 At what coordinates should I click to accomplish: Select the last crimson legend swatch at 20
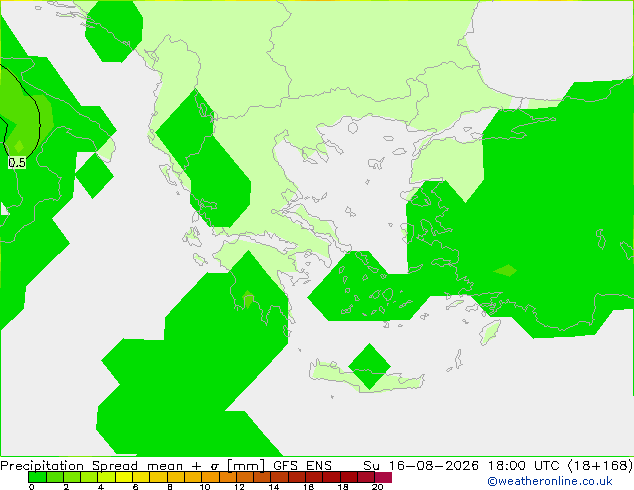[x=383, y=477]
